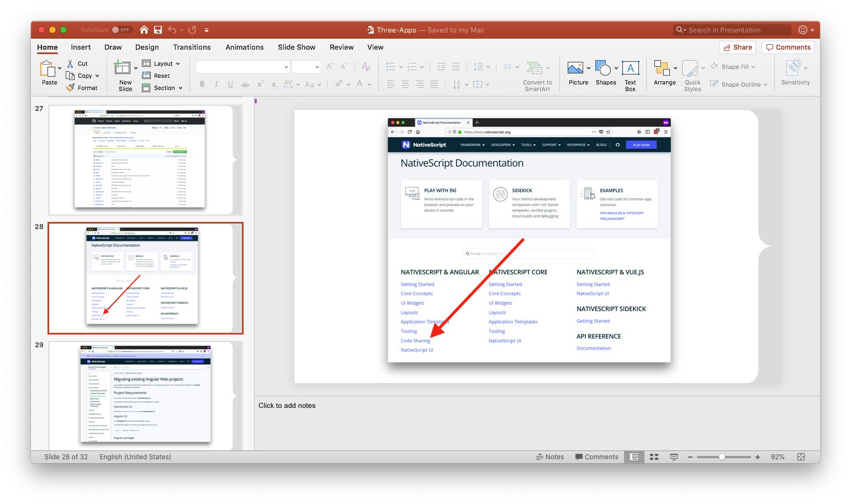851x504 pixels.
Task: Switch to the Insert tab
Action: click(x=81, y=47)
